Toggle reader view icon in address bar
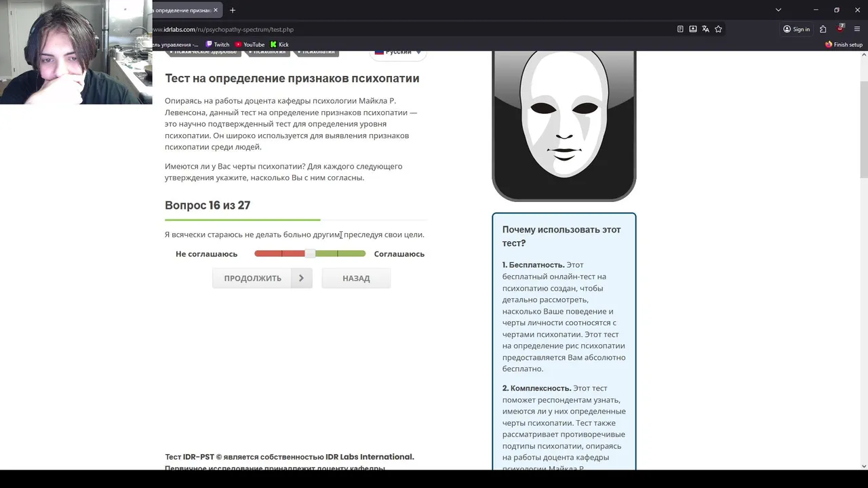 [x=680, y=29]
